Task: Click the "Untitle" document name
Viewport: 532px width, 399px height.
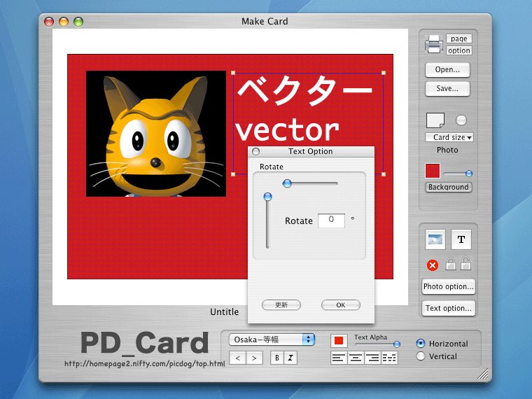Action: (224, 311)
